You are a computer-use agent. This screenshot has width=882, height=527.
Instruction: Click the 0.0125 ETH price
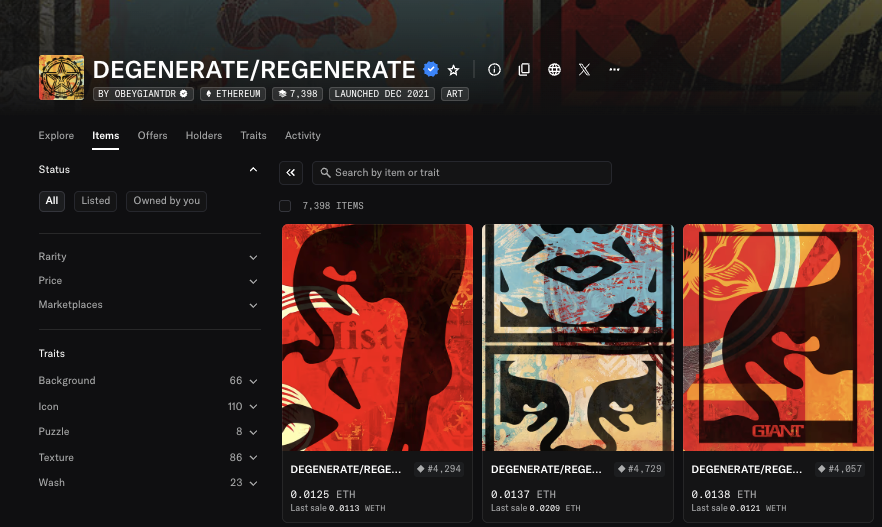click(x=323, y=494)
